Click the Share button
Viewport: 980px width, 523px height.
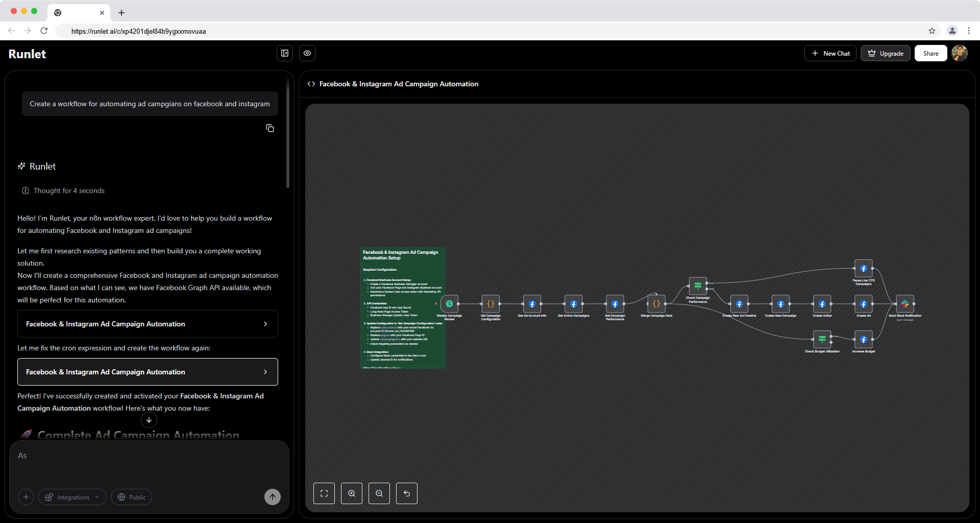pos(931,53)
